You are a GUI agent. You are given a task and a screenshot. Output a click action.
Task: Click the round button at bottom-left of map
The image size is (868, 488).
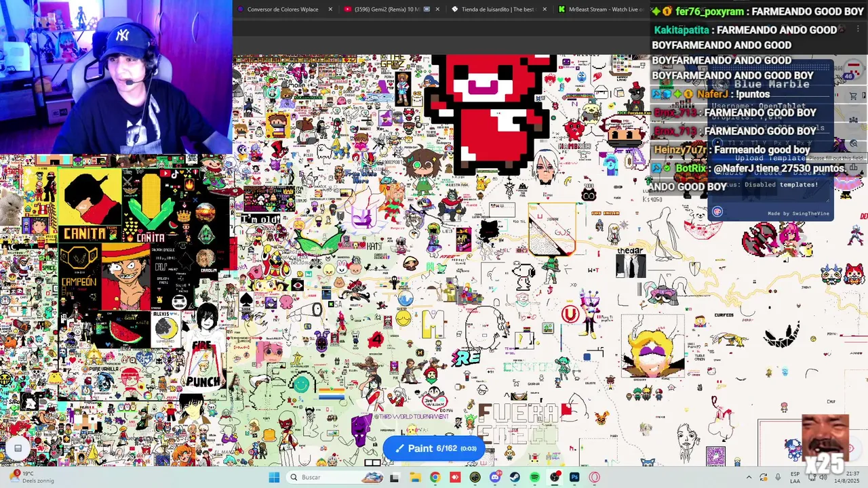(x=18, y=447)
